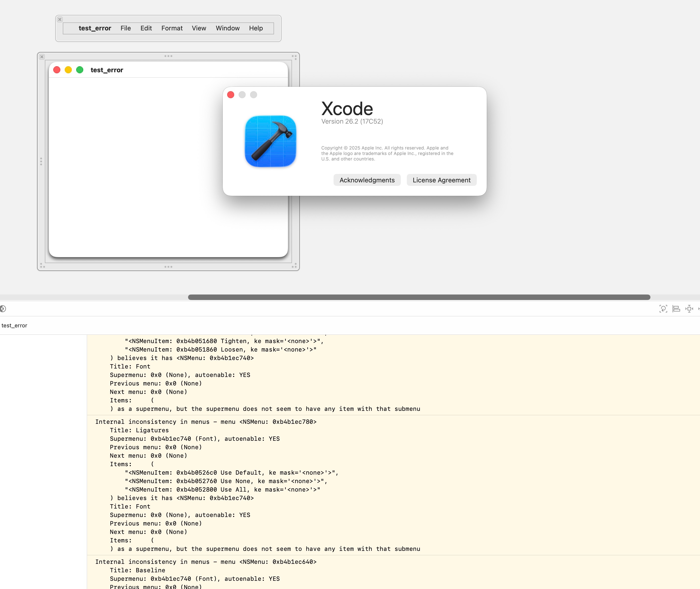Expand the Window menu in menu bar

pyautogui.click(x=227, y=28)
